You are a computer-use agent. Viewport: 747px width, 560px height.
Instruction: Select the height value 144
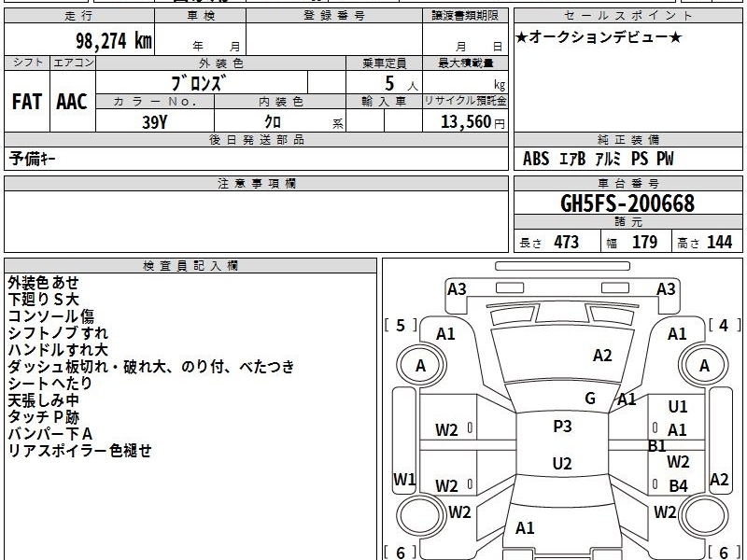(719, 242)
